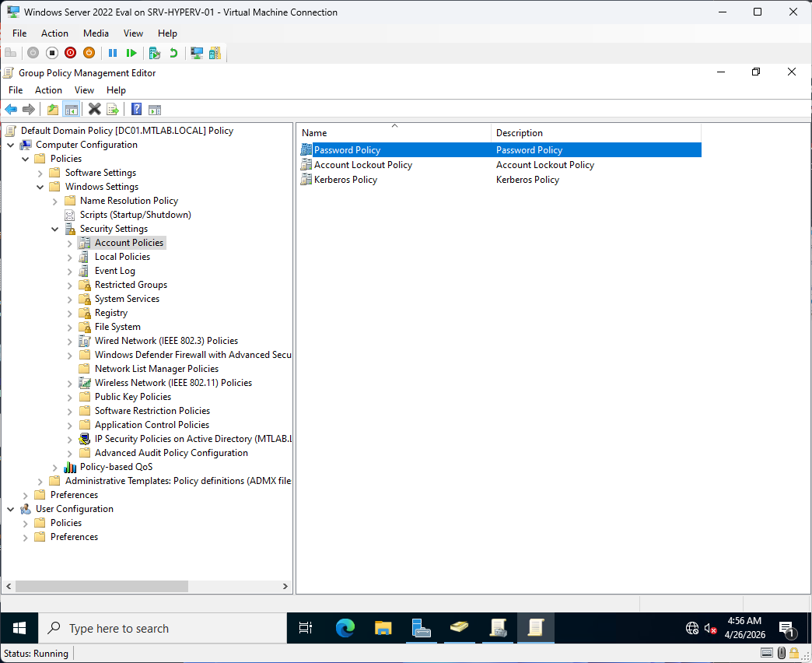Select Policy-based QoS tree item
812x663 pixels.
(116, 467)
